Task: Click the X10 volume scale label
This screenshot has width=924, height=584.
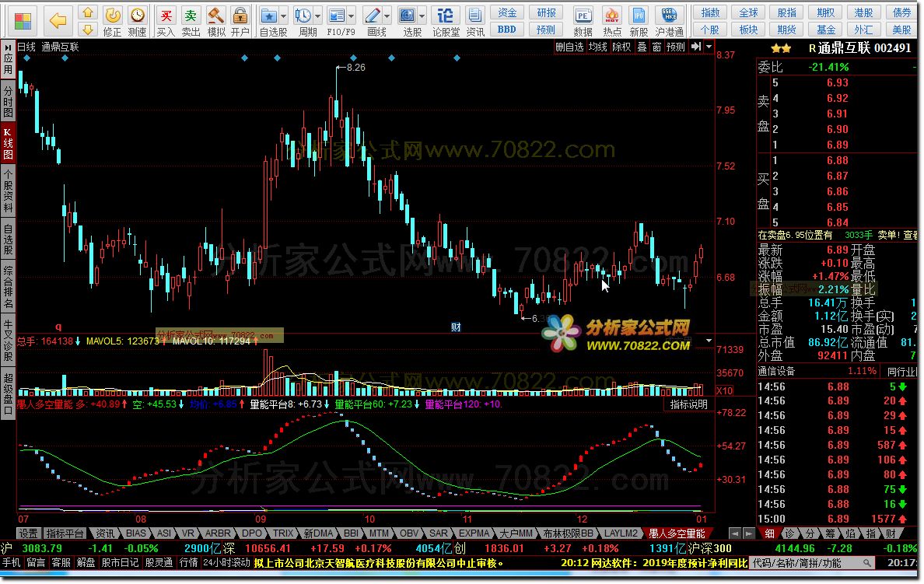Action: coord(725,390)
